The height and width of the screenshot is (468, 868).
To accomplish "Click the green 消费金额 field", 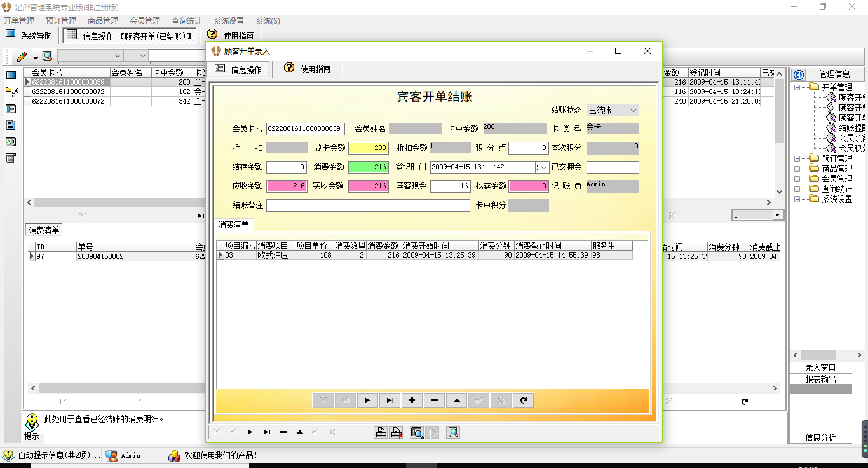I will (369, 167).
